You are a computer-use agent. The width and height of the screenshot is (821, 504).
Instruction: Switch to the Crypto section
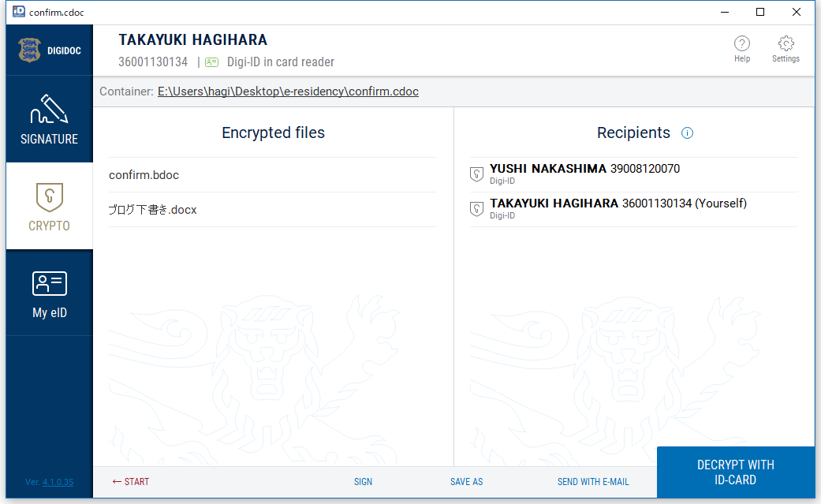pos(49,206)
